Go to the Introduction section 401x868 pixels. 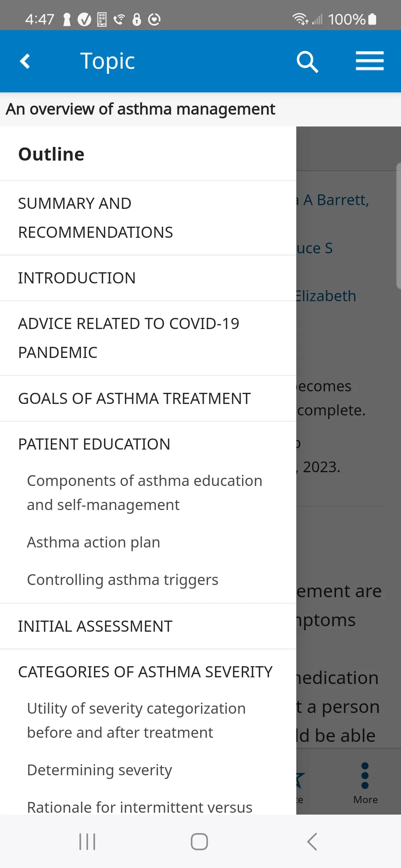point(77,278)
